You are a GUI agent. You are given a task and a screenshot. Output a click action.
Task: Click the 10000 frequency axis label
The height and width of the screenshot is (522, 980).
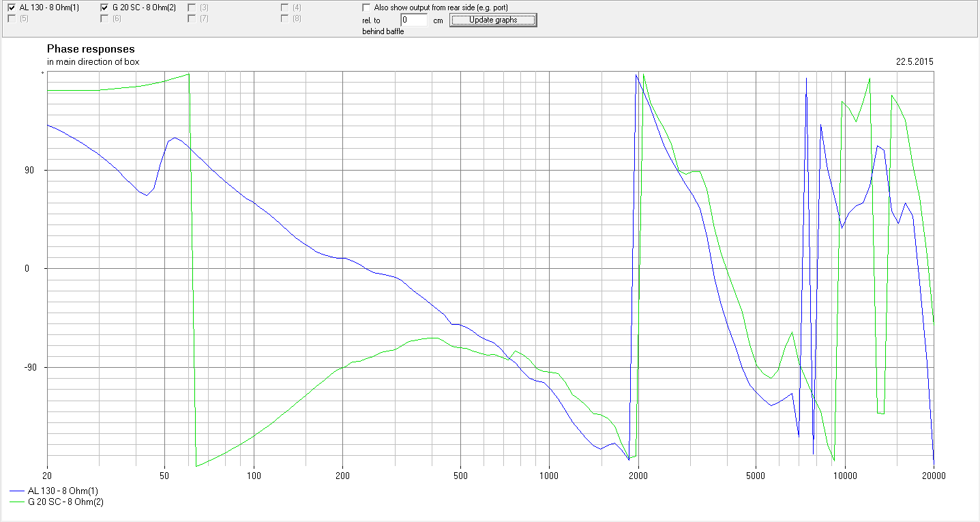[845, 475]
